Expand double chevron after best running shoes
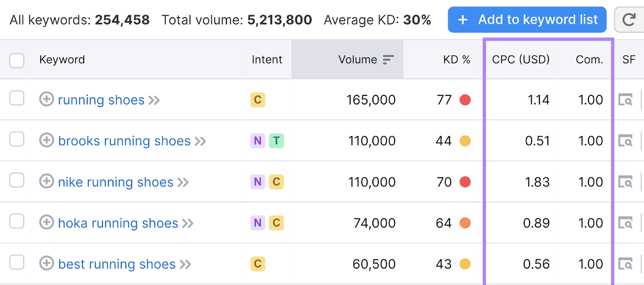This screenshot has height=285, width=644. click(x=186, y=264)
